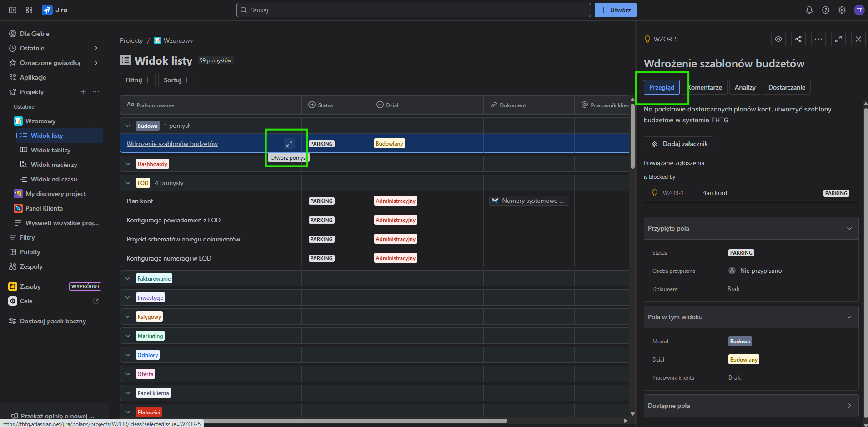Expand the Dostępne pola section

pyautogui.click(x=849, y=406)
